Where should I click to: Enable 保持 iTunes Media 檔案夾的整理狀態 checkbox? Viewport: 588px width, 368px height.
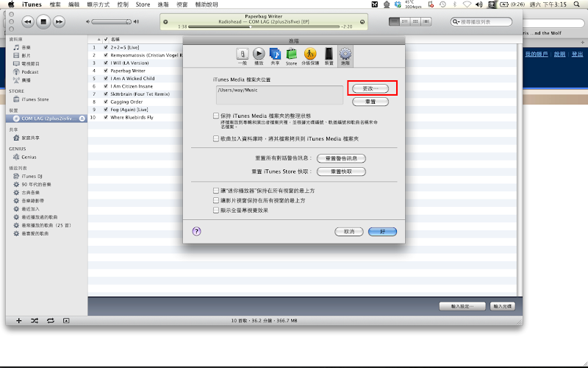click(216, 116)
